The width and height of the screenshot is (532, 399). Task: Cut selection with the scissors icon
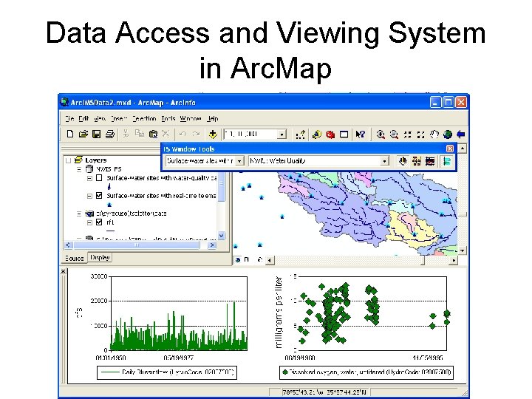pyautogui.click(x=126, y=134)
